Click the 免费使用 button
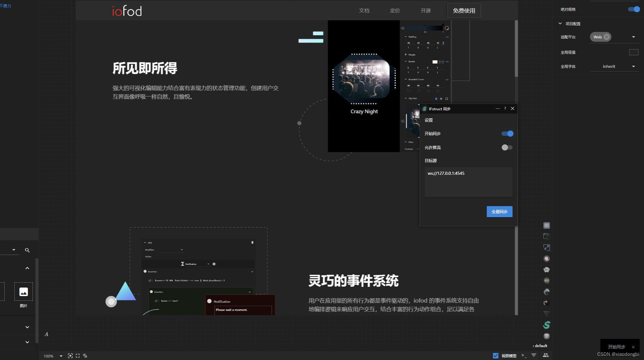 (464, 11)
